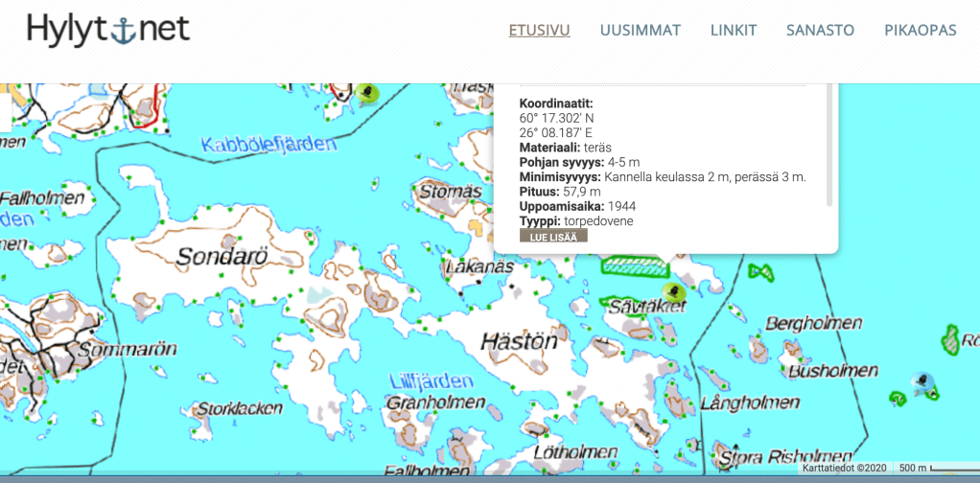Click the green hatched zone above Sävtäket
Image resolution: width=980 pixels, height=483 pixels.
pyautogui.click(x=633, y=264)
